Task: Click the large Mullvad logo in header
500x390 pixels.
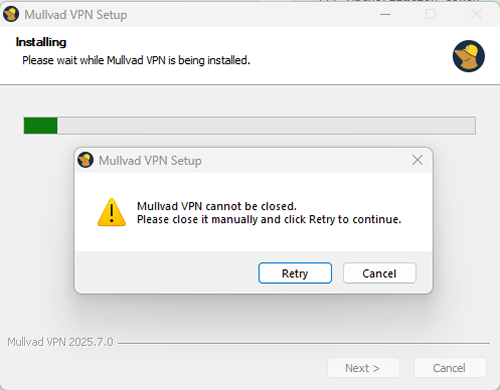Action: click(x=469, y=56)
